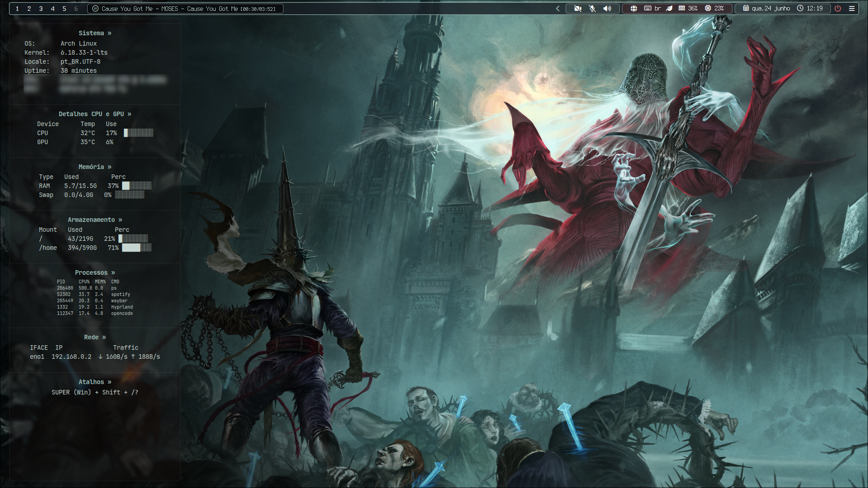Open the network globe icon

coord(634,9)
